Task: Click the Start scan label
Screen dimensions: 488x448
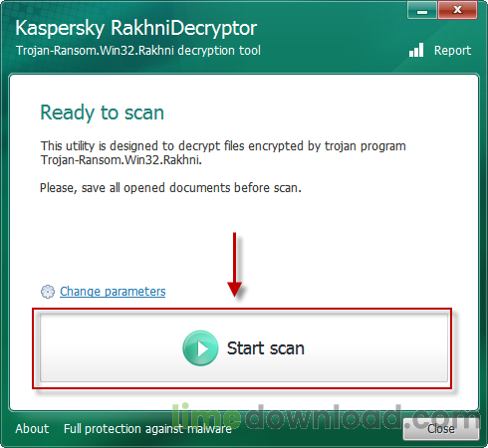Action: 266,348
